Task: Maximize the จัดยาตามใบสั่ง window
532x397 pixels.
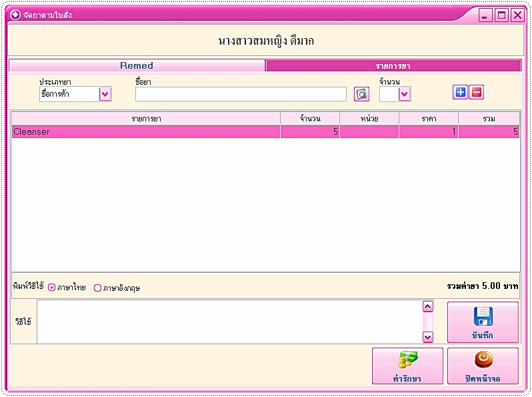Action: (501, 15)
